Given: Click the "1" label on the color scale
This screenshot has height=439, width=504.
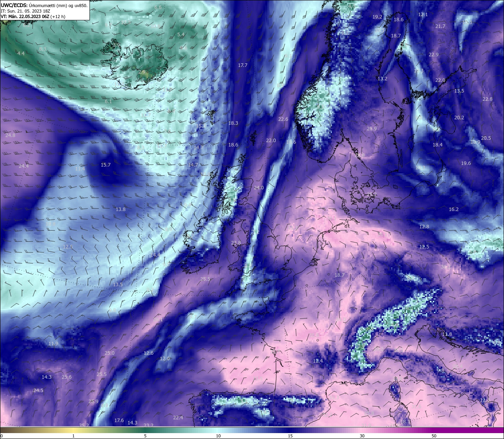Looking at the screenshot, I should click(74, 436).
